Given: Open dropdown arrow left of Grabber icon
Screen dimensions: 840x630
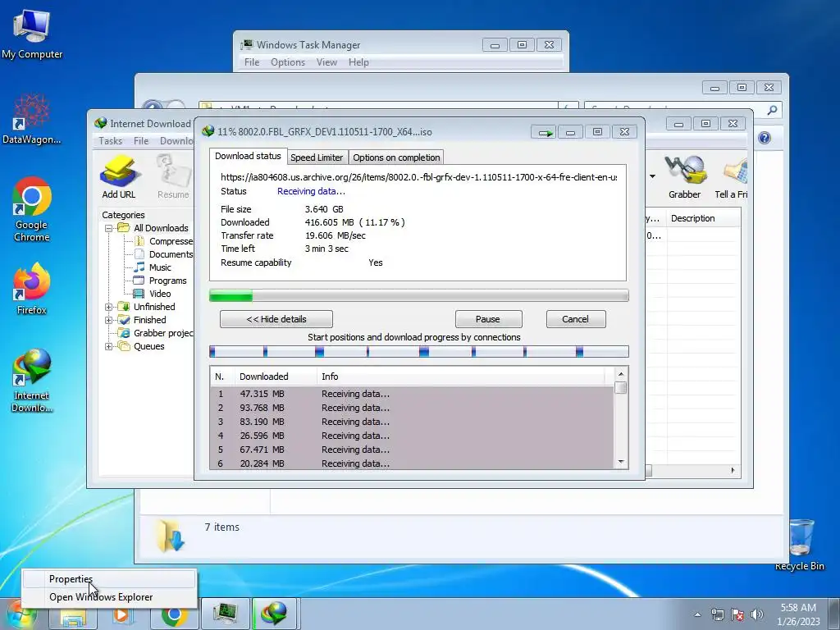Looking at the screenshot, I should [652, 176].
